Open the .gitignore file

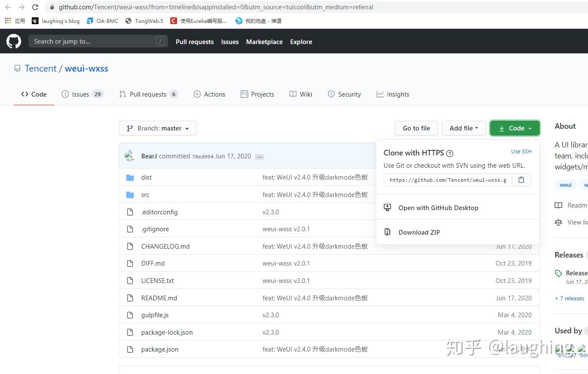(155, 229)
